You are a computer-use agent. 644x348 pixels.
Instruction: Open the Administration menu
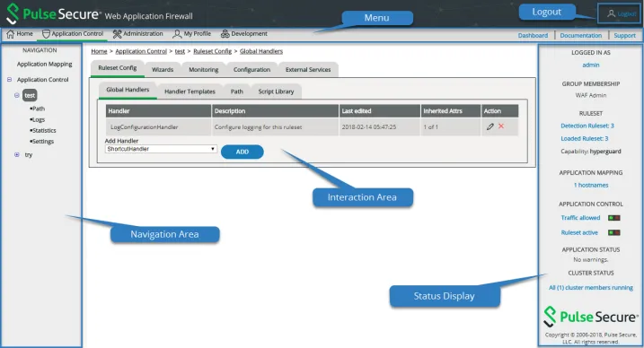[x=138, y=34]
